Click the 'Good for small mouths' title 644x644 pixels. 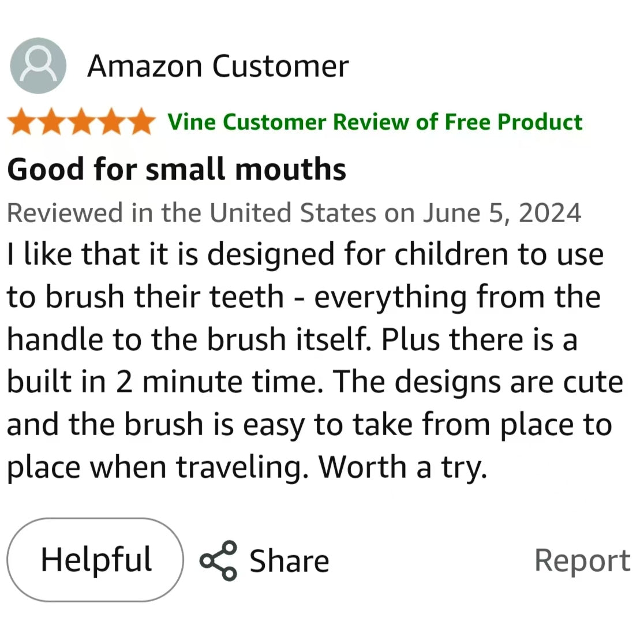[x=177, y=170]
